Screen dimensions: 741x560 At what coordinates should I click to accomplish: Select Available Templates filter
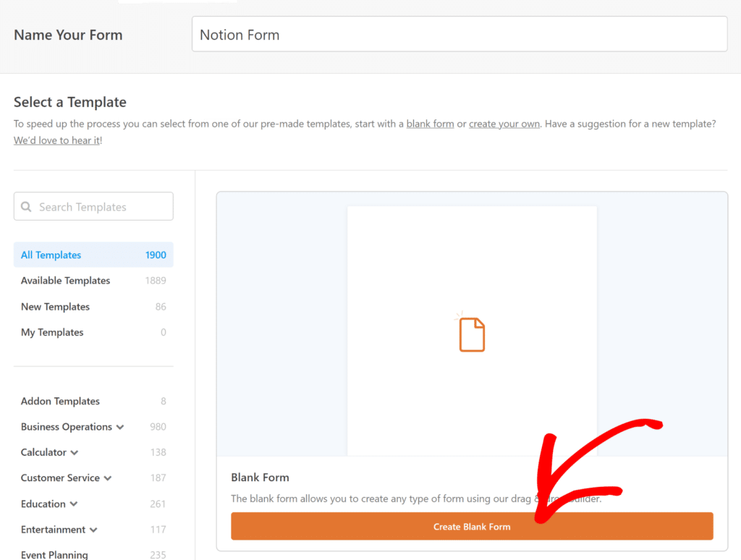click(93, 281)
